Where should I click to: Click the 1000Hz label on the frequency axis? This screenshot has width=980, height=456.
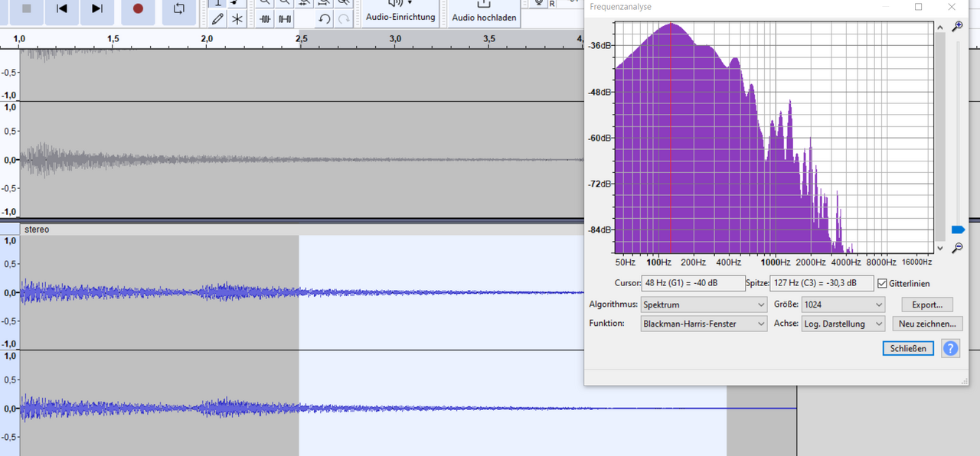click(775, 262)
